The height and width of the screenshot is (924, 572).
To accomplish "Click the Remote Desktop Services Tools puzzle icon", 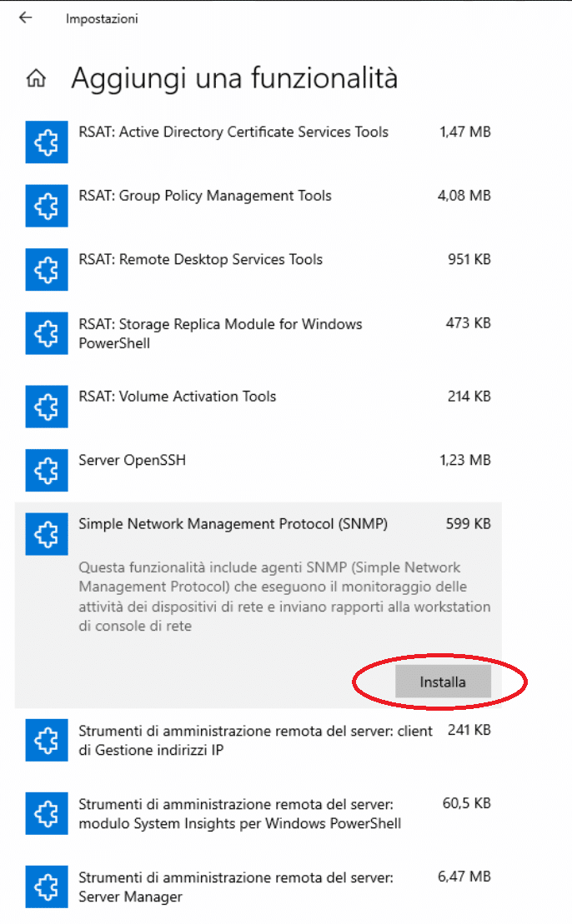I will click(x=47, y=269).
